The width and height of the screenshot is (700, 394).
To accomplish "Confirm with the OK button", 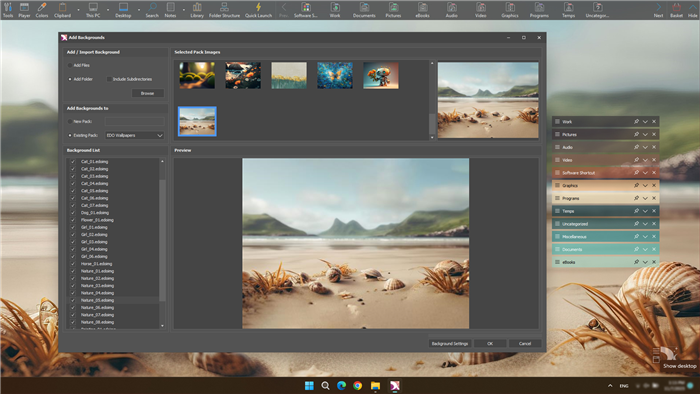I will tap(490, 344).
